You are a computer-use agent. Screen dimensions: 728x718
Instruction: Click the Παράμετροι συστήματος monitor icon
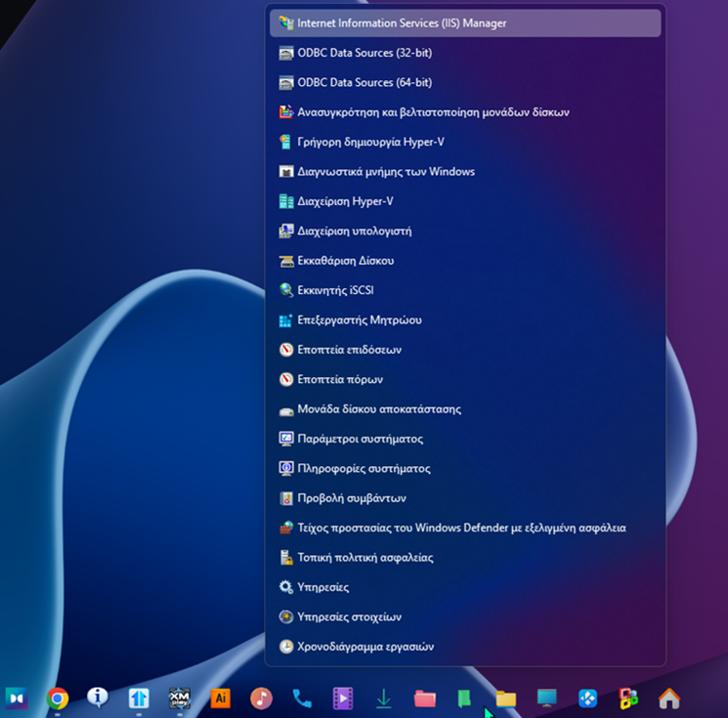tap(286, 439)
